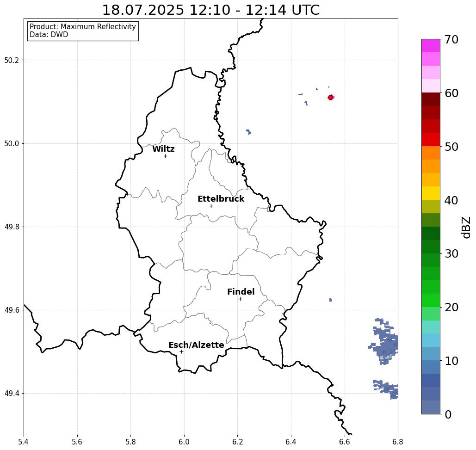This screenshot has height=450, width=476.
Task: Click the 50 tick on the colorbar
Action: pyautogui.click(x=451, y=147)
